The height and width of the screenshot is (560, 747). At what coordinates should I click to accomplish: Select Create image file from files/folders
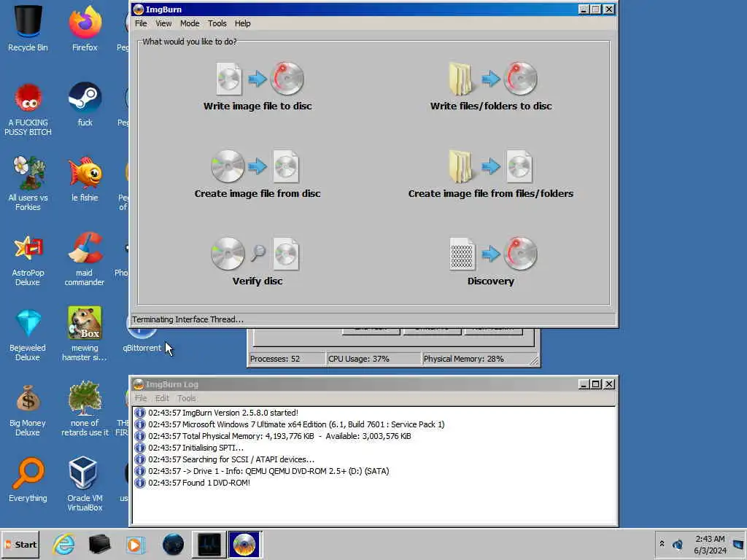click(491, 174)
